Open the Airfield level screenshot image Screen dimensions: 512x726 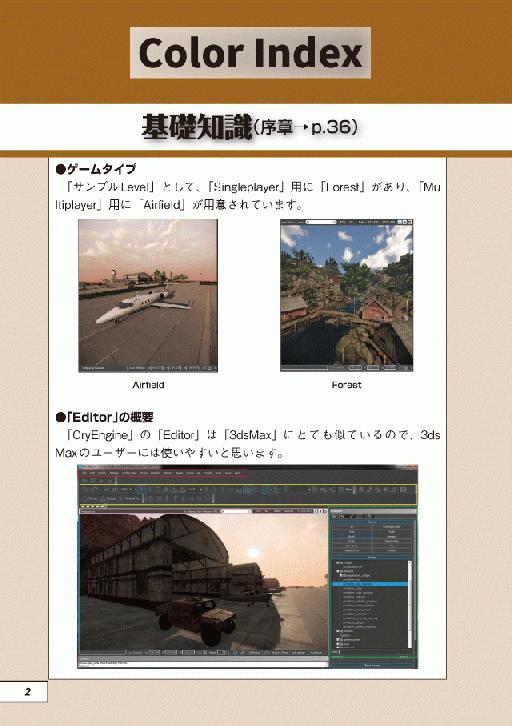click(x=148, y=295)
